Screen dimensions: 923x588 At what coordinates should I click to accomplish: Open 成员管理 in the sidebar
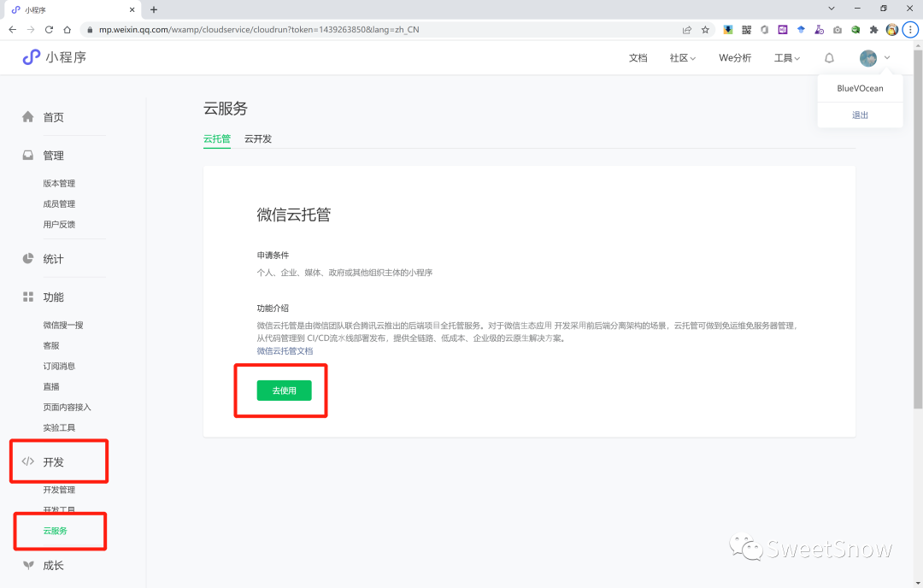(59, 203)
